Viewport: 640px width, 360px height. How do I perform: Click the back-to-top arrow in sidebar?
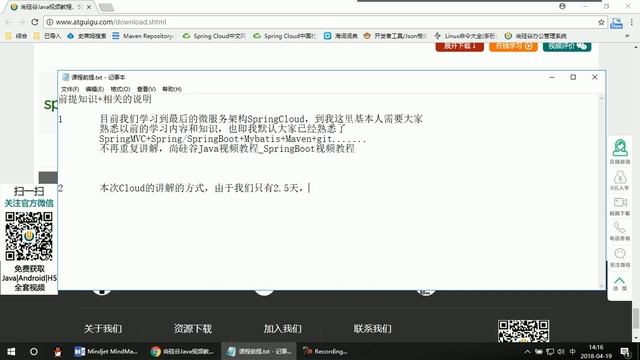(x=620, y=283)
